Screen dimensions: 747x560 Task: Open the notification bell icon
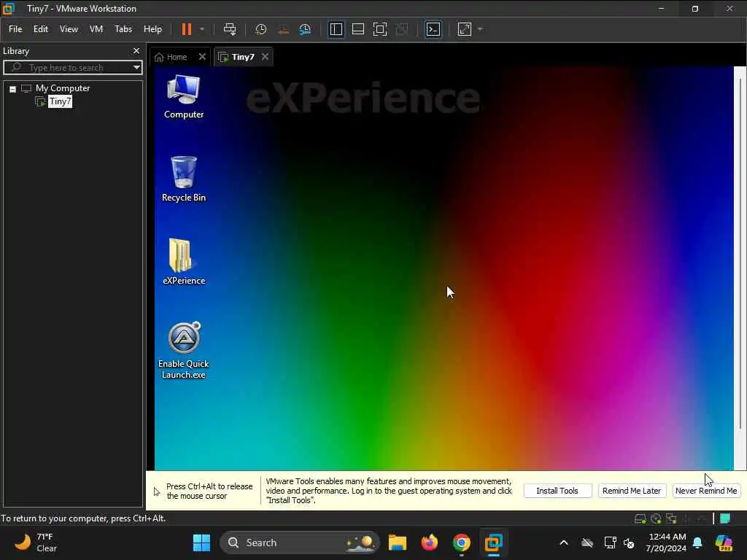pyautogui.click(x=697, y=542)
